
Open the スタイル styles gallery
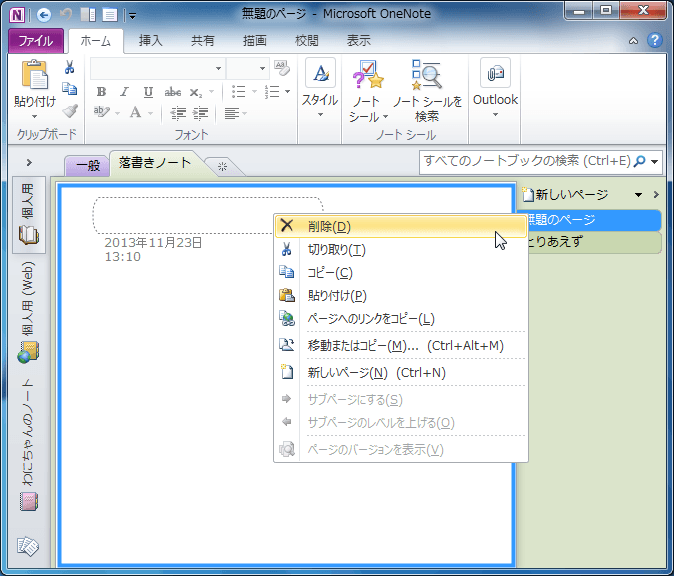(x=320, y=89)
